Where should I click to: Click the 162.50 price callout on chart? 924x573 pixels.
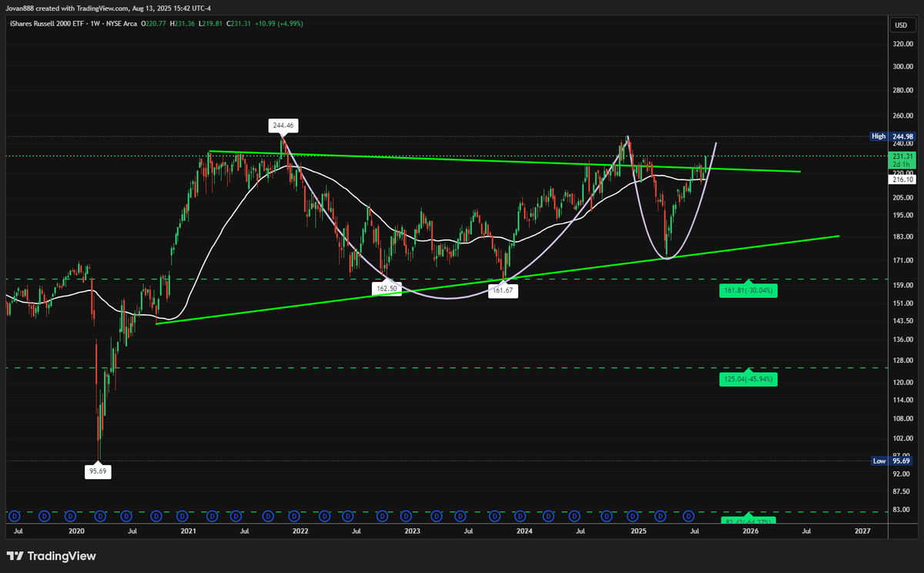[x=387, y=286]
